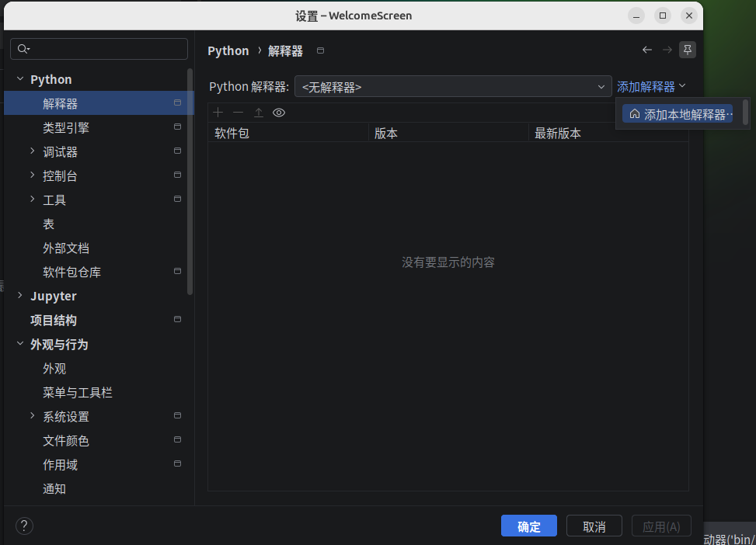Select 添加本地解释器 menu item
756x545 pixels.
pyautogui.click(x=678, y=114)
